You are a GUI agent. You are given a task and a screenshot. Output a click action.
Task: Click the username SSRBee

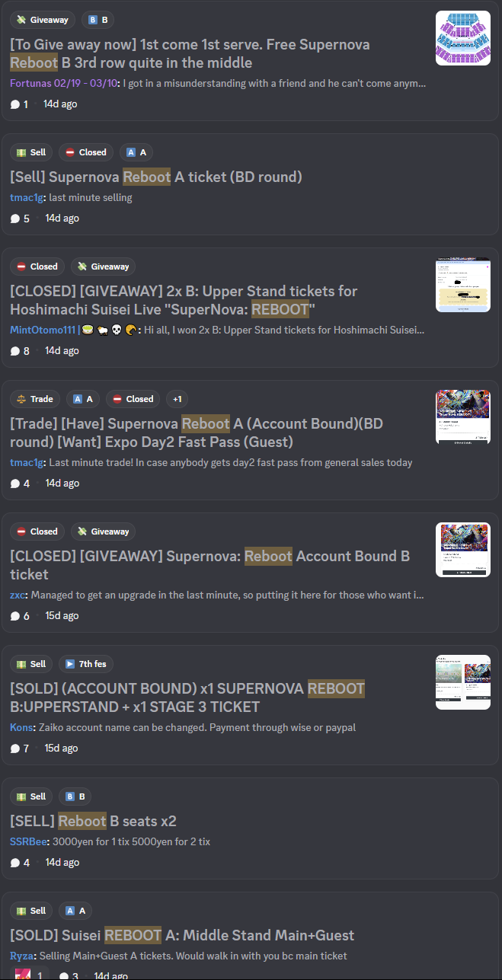[x=28, y=842]
